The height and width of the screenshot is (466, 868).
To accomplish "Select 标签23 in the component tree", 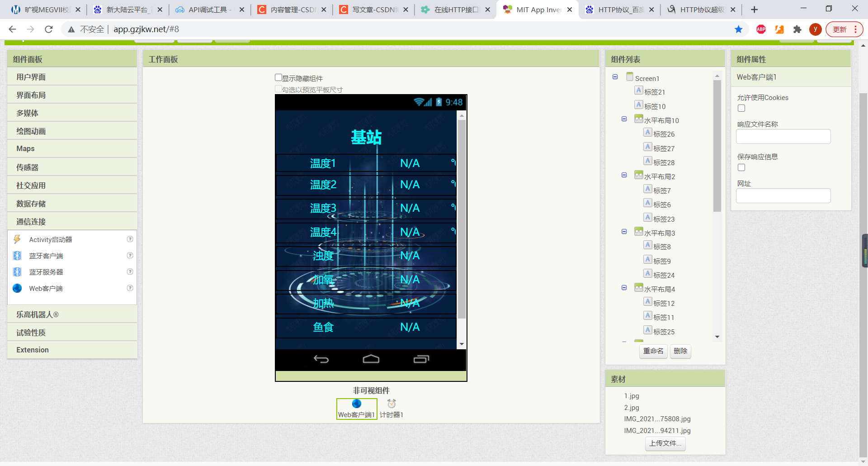I will (x=664, y=219).
